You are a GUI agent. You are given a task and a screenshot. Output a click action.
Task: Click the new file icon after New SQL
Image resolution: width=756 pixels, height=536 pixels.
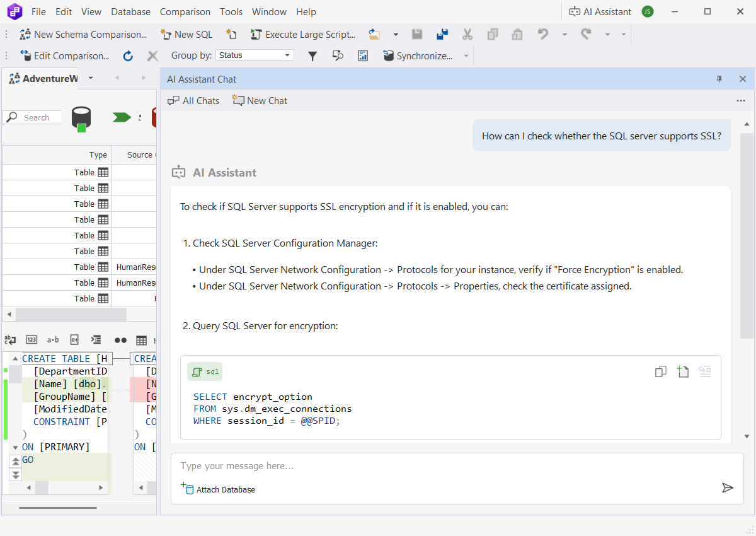(x=232, y=35)
